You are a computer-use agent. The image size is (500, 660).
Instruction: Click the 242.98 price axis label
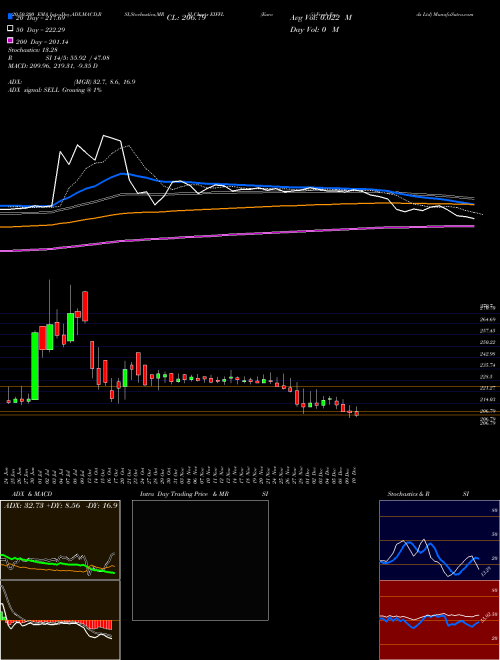487,354
